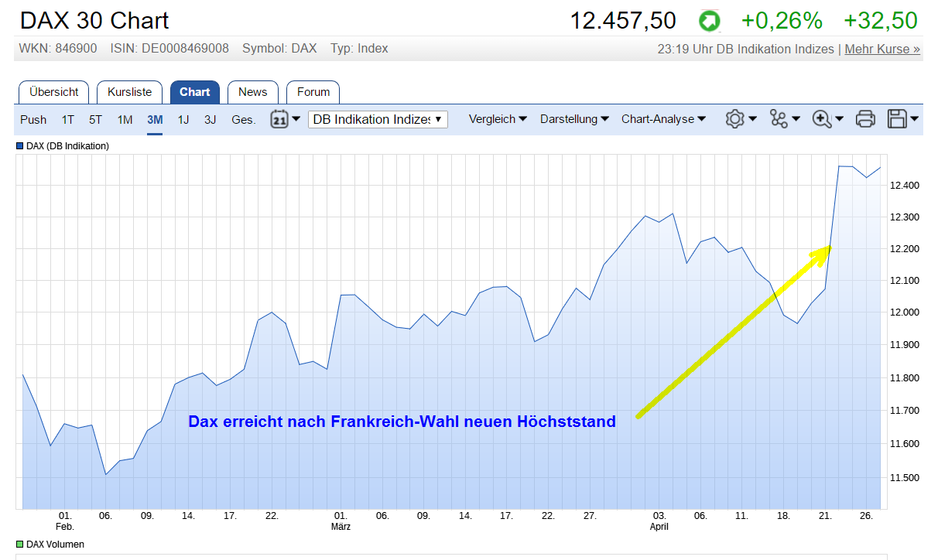Open the save chart icon
This screenshot has height=560, width=938.
[x=896, y=119]
